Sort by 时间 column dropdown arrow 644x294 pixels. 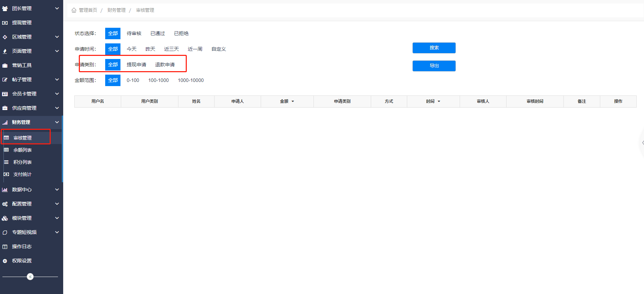coord(439,101)
